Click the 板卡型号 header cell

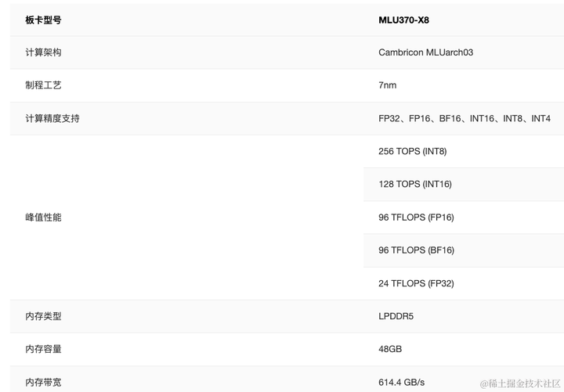point(43,20)
